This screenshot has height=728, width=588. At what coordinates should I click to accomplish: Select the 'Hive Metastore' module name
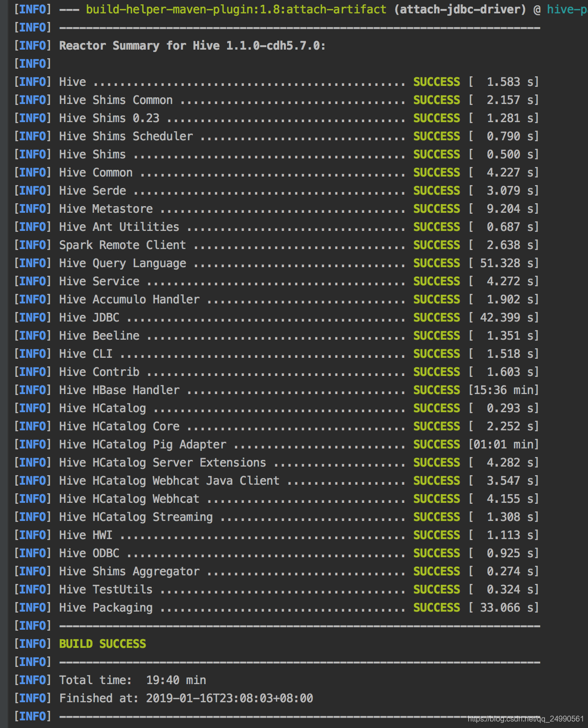click(106, 209)
